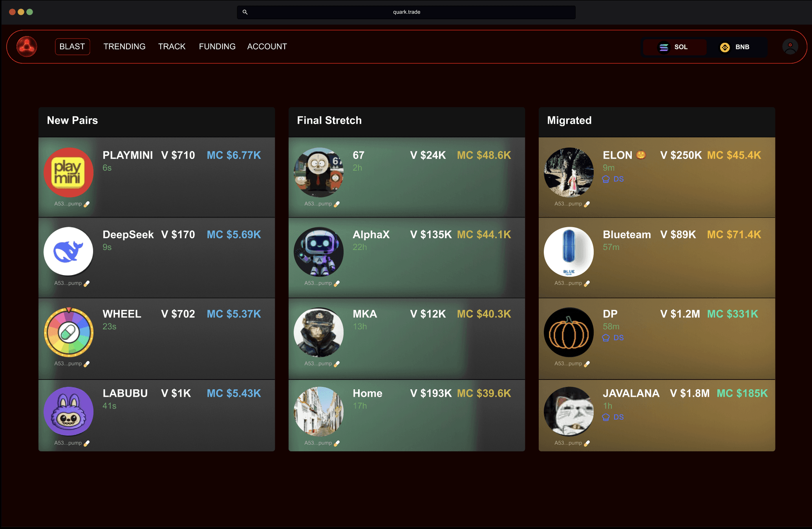The image size is (812, 529).
Task: Click MC $331K on DP
Action: (733, 314)
